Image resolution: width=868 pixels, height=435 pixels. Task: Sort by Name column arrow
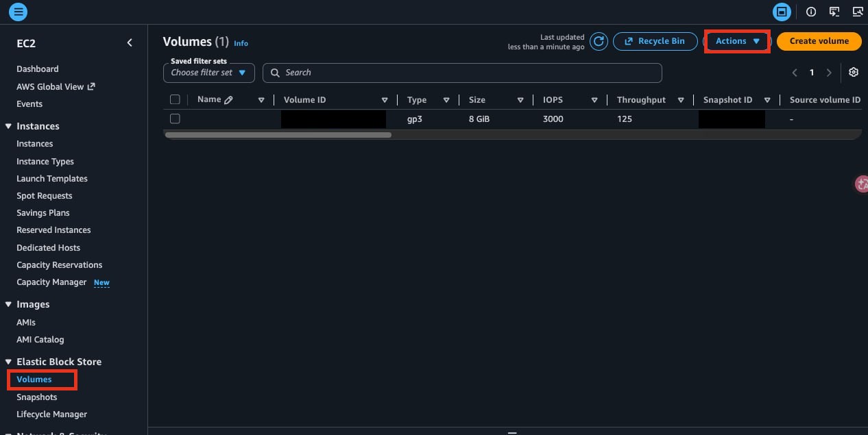(x=261, y=100)
